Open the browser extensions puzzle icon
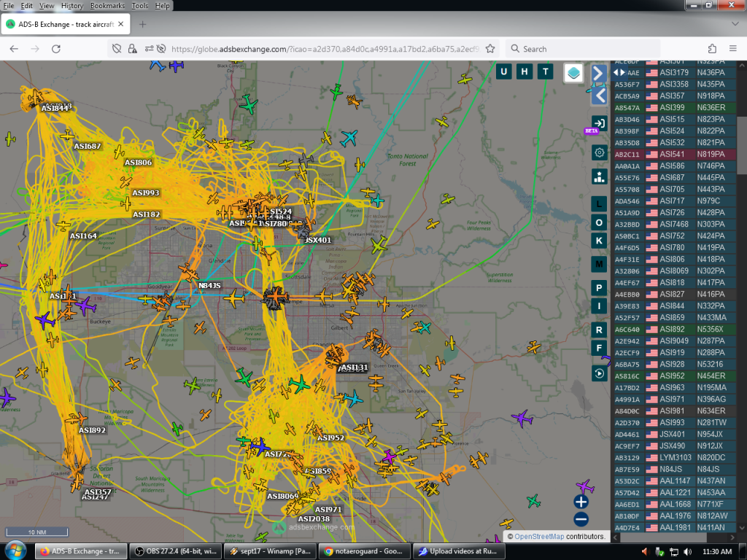The image size is (747, 560). (712, 49)
